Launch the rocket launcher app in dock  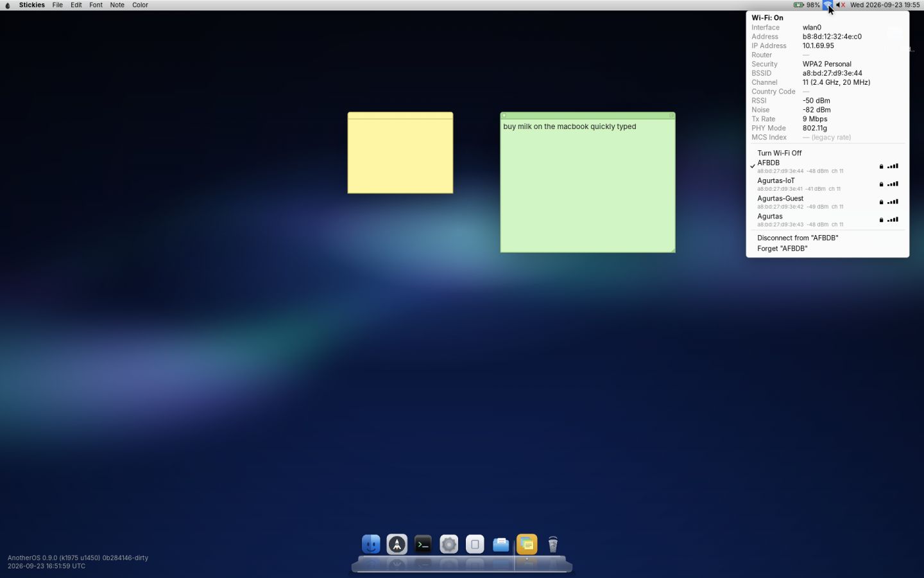pyautogui.click(x=397, y=545)
